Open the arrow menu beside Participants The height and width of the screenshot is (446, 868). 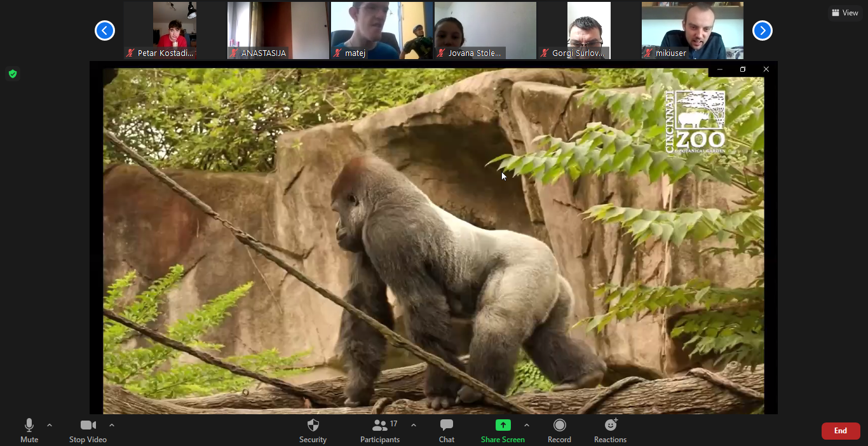[x=414, y=425]
